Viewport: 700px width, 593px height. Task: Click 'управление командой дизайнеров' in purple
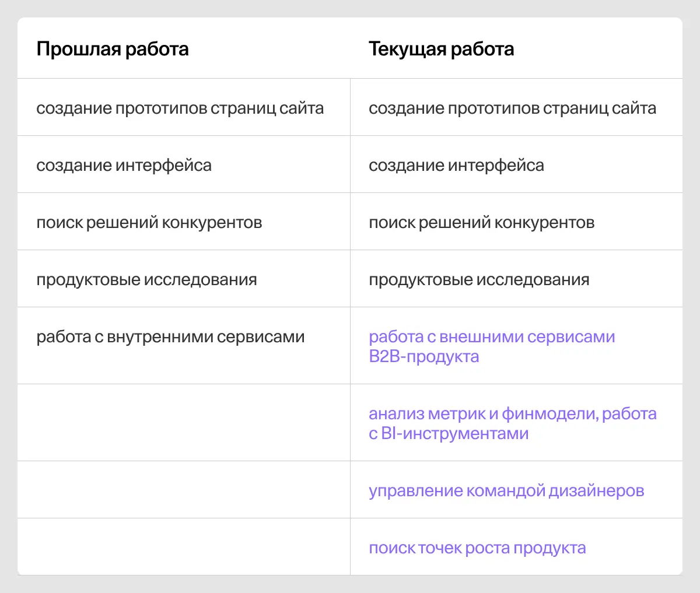[506, 490]
